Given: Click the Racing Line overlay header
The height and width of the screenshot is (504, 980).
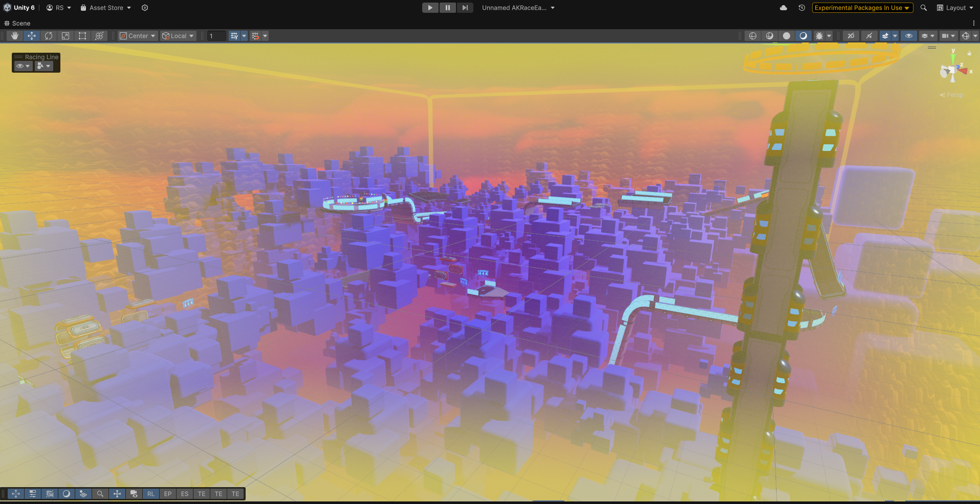Looking at the screenshot, I should [x=36, y=57].
